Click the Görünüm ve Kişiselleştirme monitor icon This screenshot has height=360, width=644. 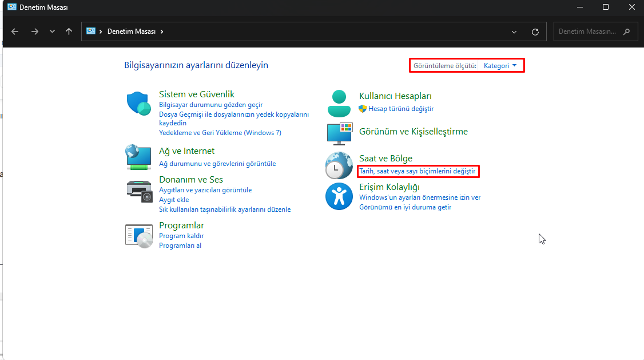[339, 133]
